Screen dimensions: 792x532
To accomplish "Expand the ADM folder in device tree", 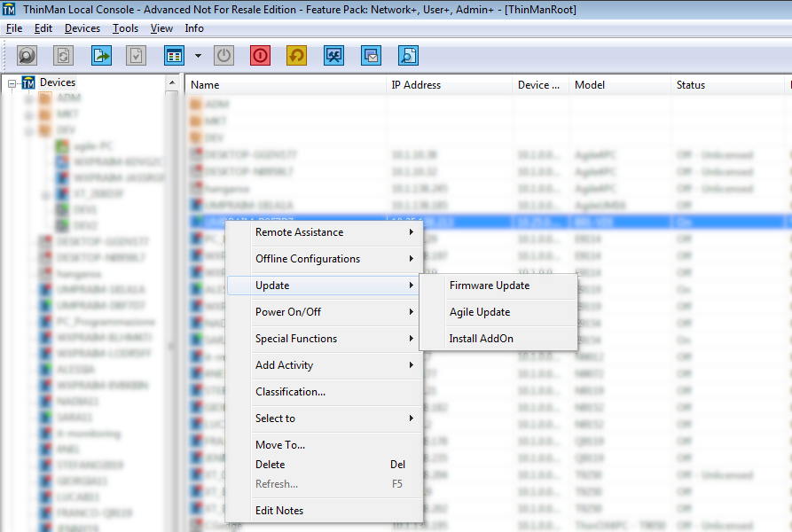I will click(30, 98).
